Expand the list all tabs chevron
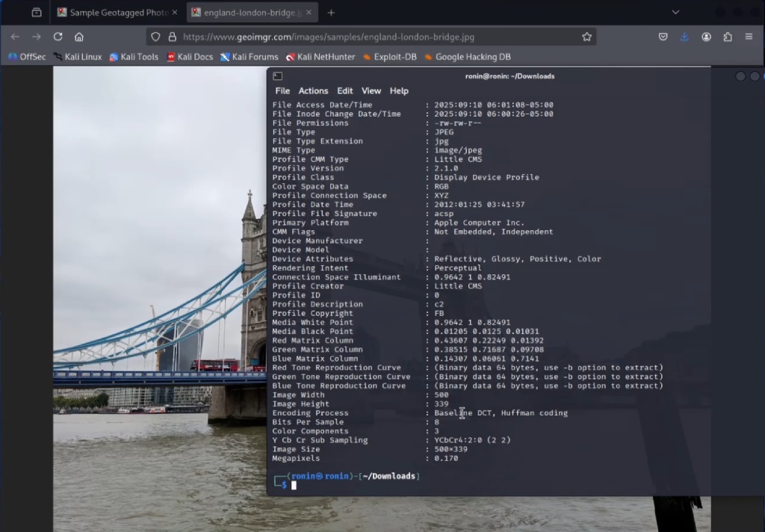 pyautogui.click(x=675, y=12)
